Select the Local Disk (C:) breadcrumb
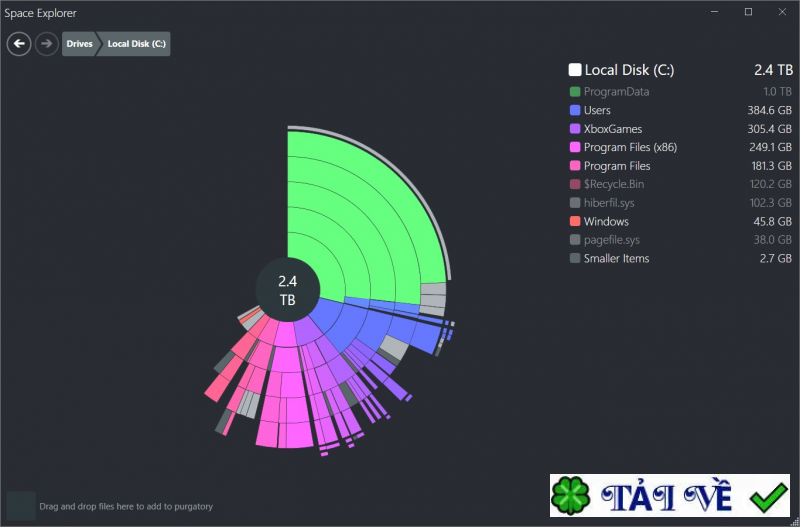Viewport: 800px width, 527px height. pyautogui.click(x=136, y=44)
